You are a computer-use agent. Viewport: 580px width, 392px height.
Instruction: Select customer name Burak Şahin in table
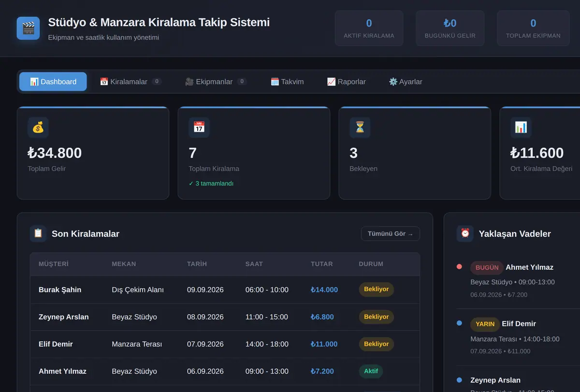[x=60, y=290]
